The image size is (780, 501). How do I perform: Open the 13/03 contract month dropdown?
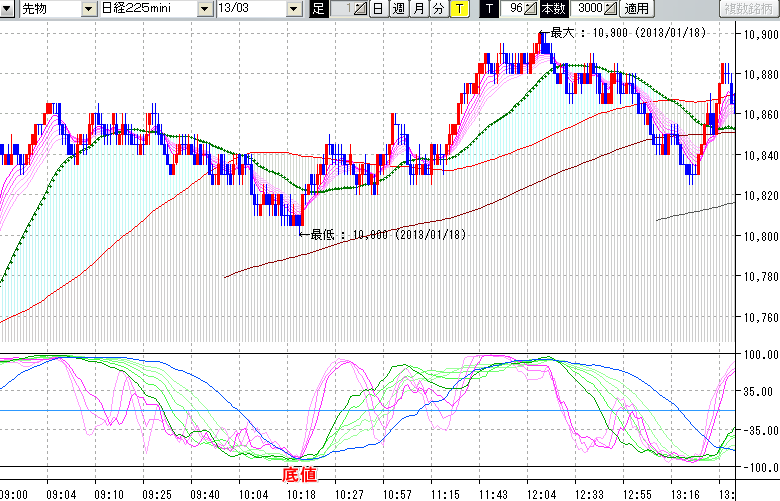point(292,9)
